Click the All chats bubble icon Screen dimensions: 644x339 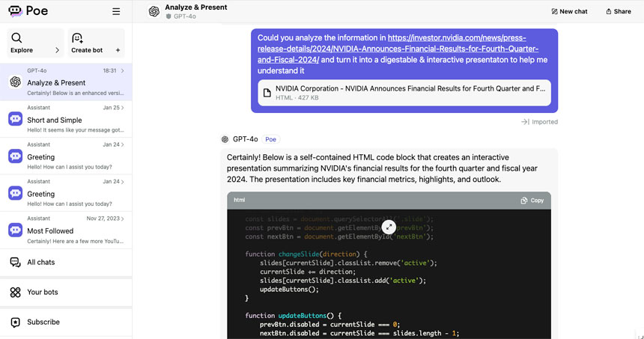coord(15,262)
